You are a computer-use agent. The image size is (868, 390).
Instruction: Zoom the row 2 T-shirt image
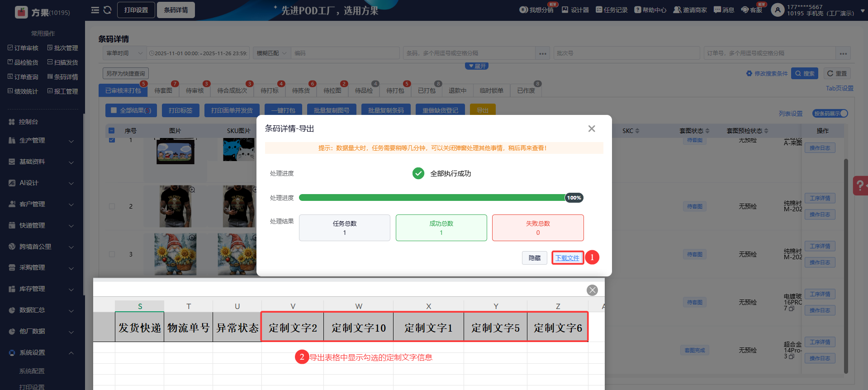(192, 190)
